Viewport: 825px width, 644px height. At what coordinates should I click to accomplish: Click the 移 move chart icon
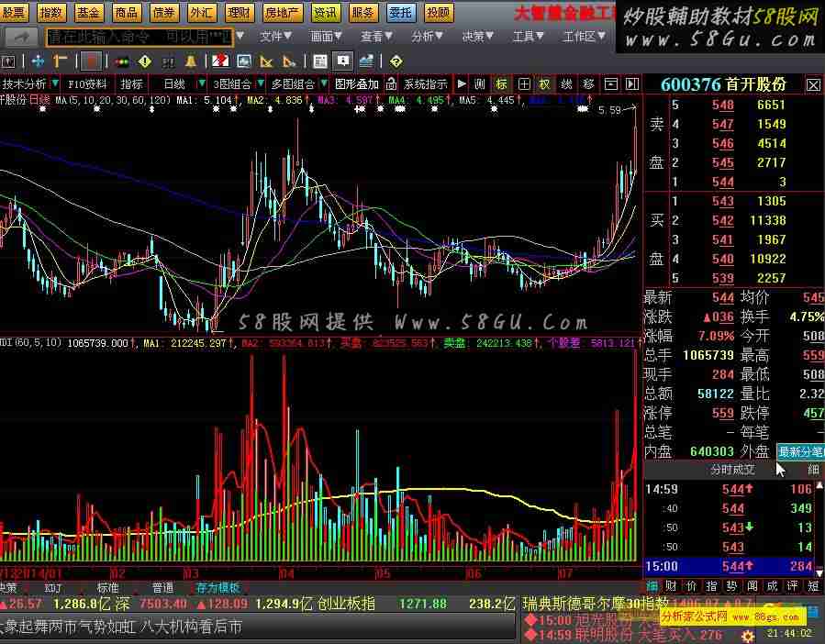588,83
